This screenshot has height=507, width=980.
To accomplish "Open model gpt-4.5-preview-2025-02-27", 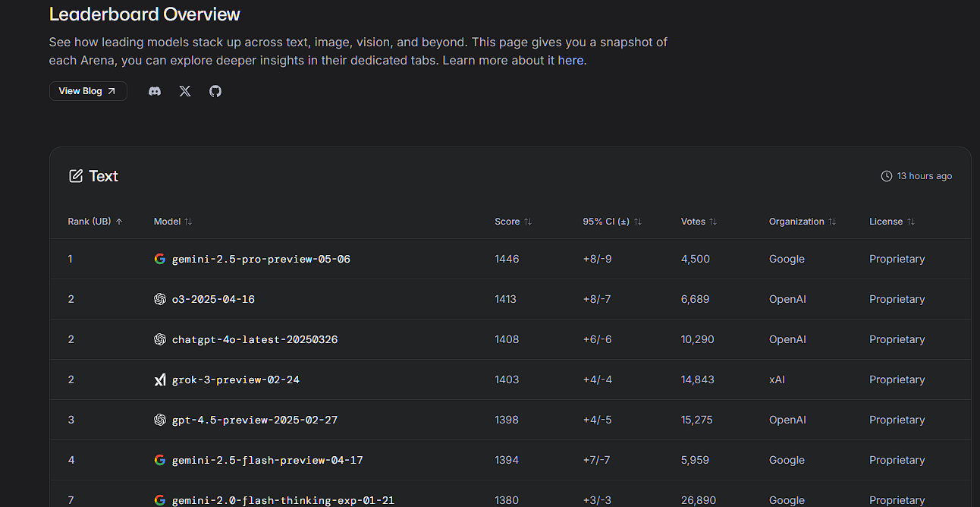I will click(x=255, y=420).
